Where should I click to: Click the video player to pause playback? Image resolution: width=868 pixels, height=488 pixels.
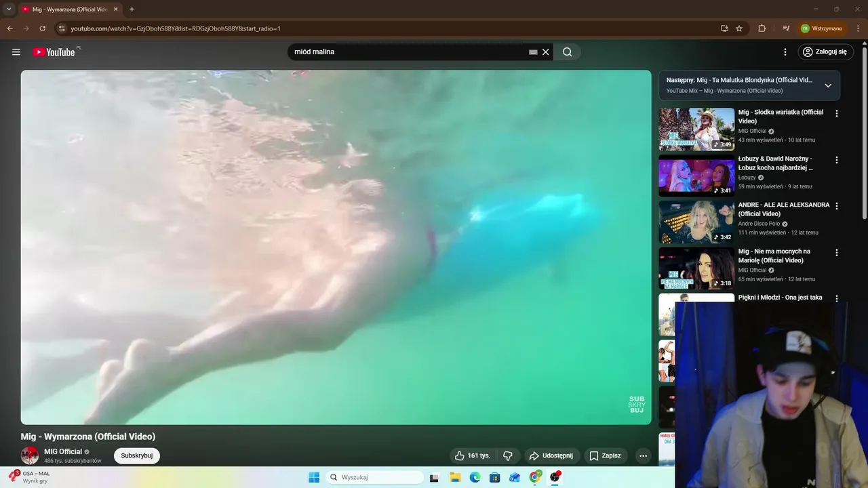336,247
